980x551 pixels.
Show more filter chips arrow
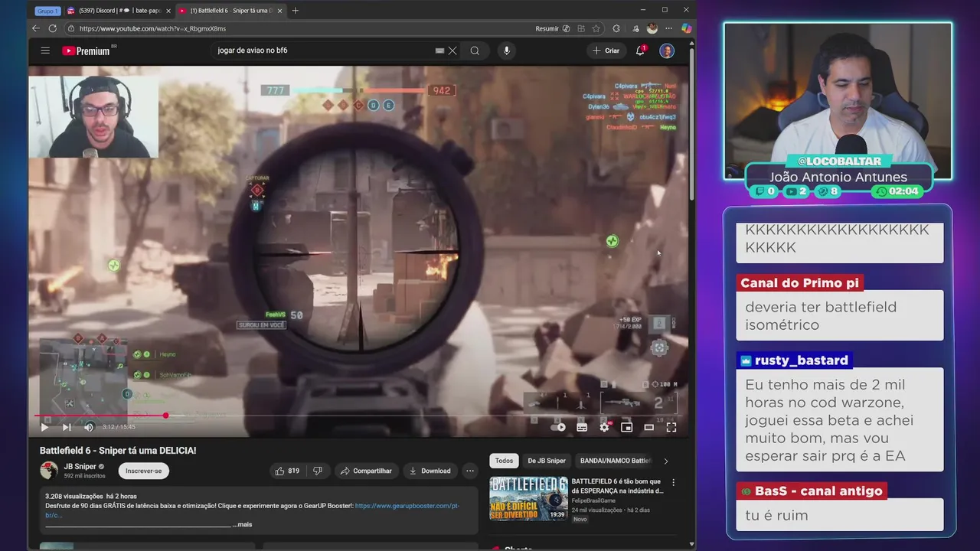(665, 461)
